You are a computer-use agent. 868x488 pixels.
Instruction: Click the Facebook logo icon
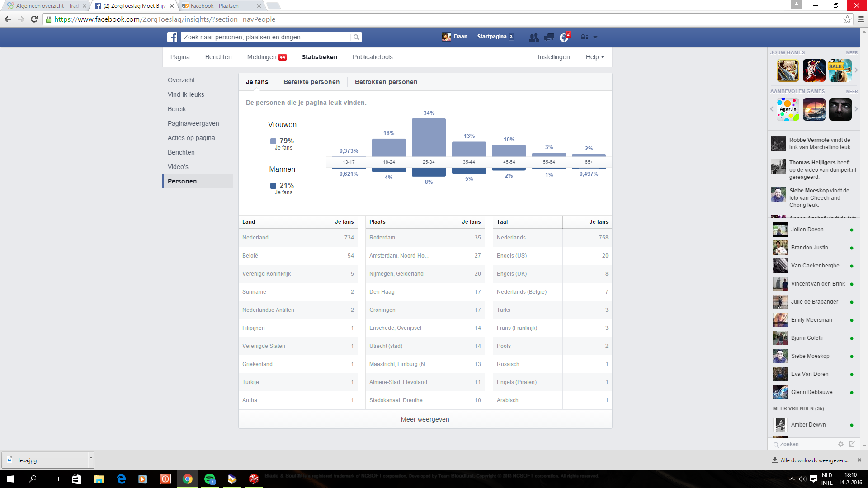(172, 37)
